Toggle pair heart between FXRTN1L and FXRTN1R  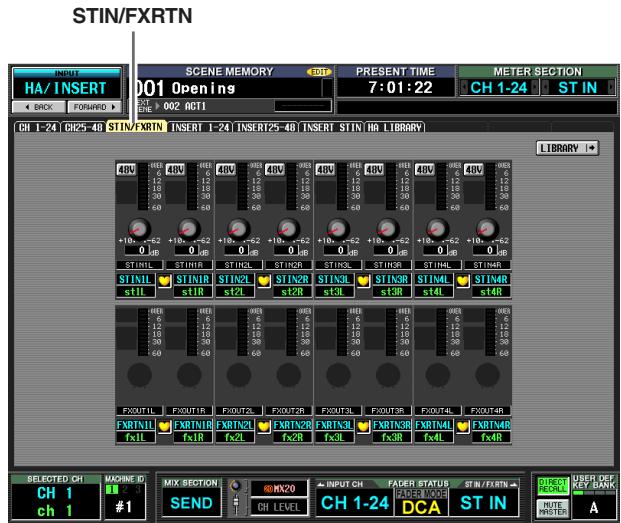tap(164, 427)
